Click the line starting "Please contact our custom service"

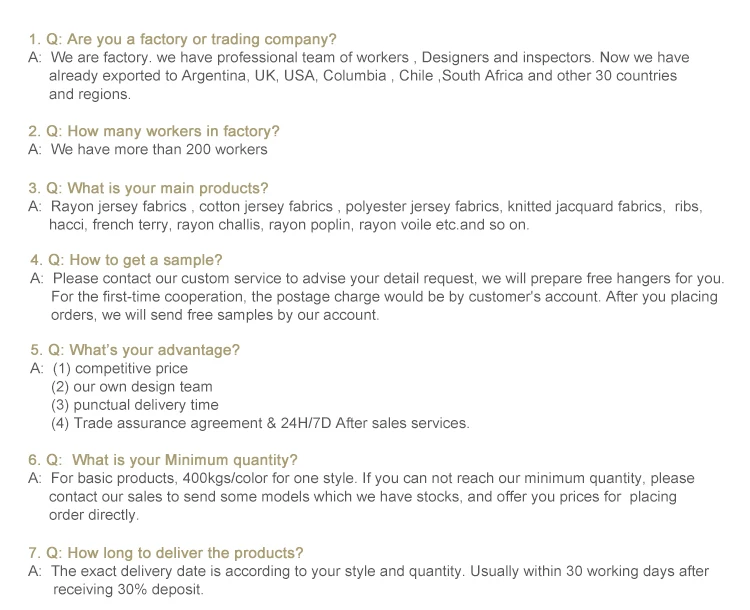(x=386, y=278)
